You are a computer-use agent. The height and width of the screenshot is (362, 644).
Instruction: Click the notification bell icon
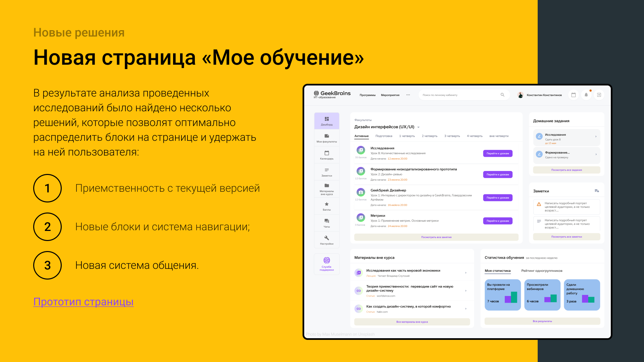coord(586,95)
